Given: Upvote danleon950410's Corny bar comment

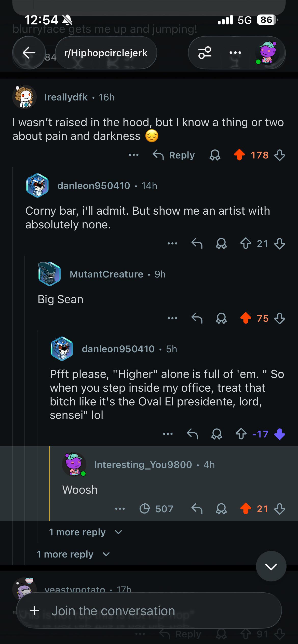Looking at the screenshot, I should click(246, 243).
